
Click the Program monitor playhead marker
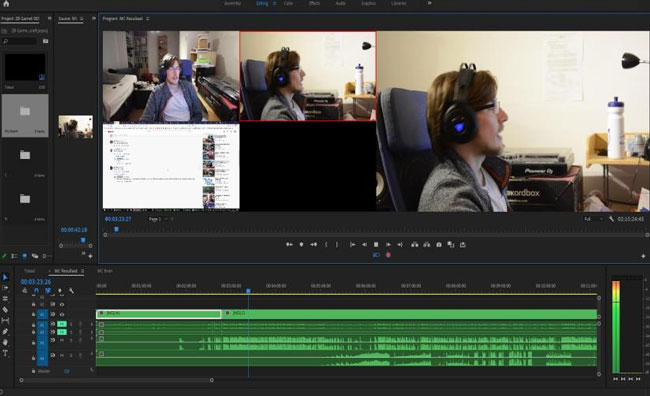(116, 229)
